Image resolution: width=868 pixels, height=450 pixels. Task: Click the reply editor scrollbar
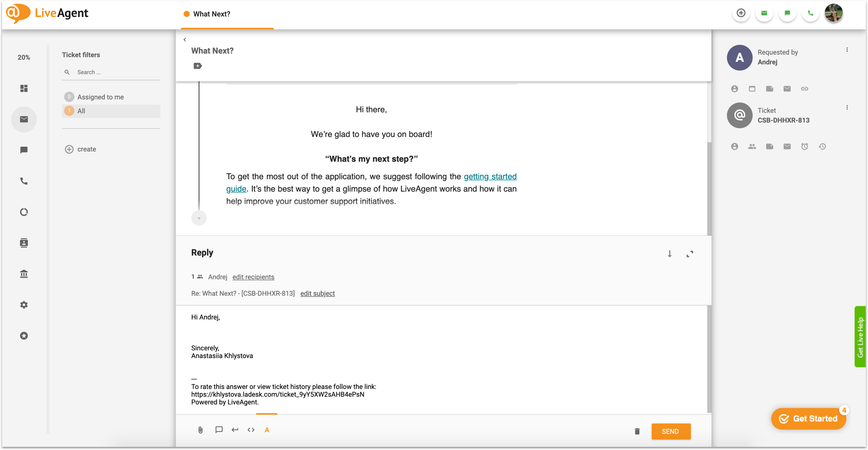(709, 359)
